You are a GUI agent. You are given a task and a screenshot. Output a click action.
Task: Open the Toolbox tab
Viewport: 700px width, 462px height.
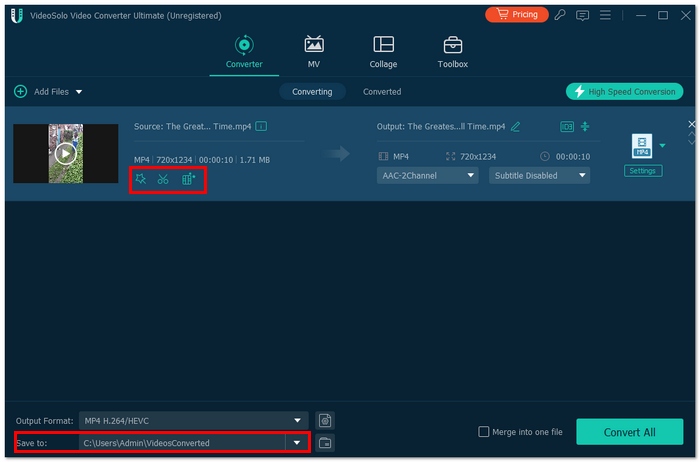(452, 52)
